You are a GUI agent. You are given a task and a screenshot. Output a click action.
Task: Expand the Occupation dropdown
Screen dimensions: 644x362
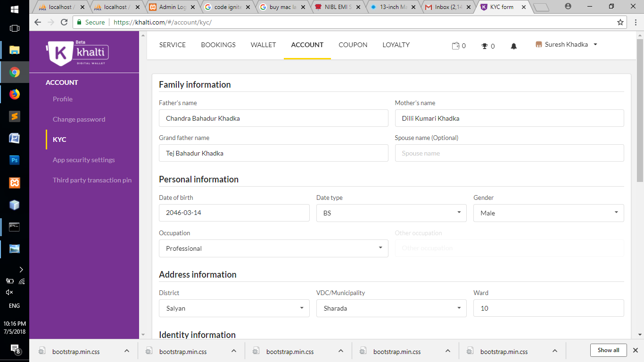(273, 248)
